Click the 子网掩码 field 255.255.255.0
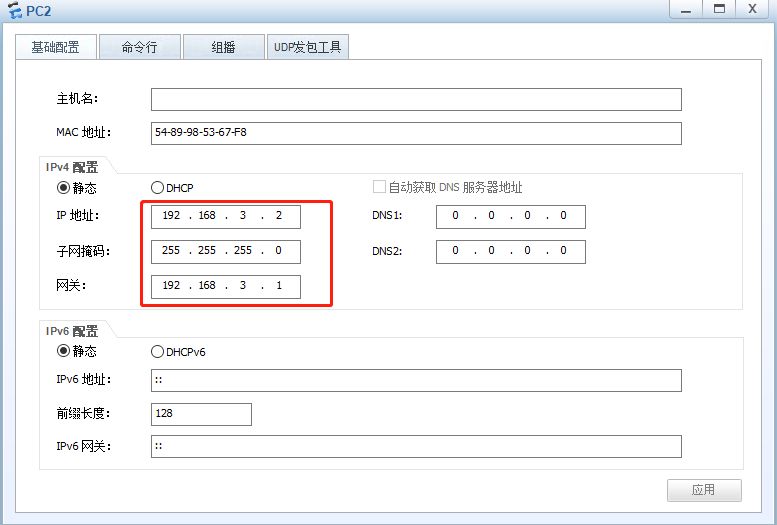777x525 pixels. pos(225,252)
